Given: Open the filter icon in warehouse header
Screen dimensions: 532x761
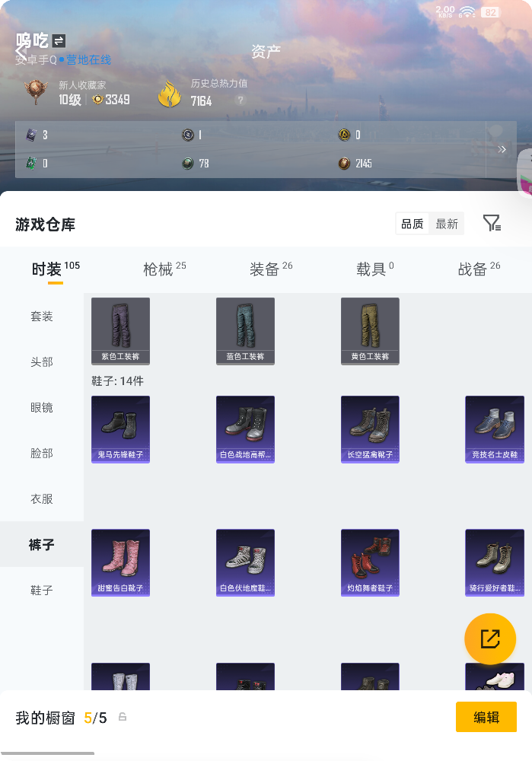Looking at the screenshot, I should (x=492, y=223).
